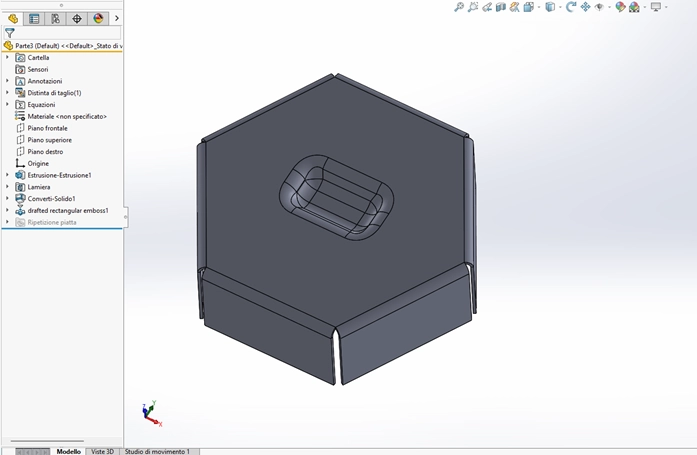Show more manager tabs with the arrow
The height and width of the screenshot is (455, 697).
coord(117,18)
